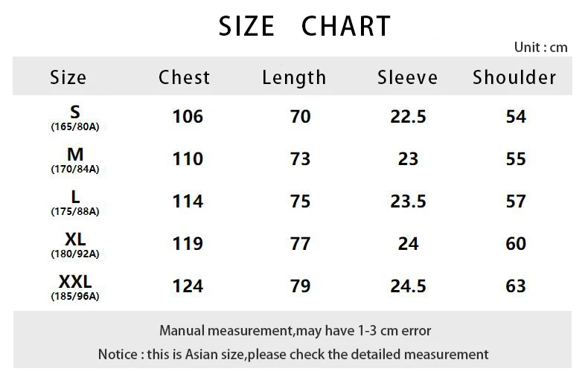Click the M (170/84A) size label
Image resolution: width=588 pixels, height=383 pixels.
tap(75, 161)
